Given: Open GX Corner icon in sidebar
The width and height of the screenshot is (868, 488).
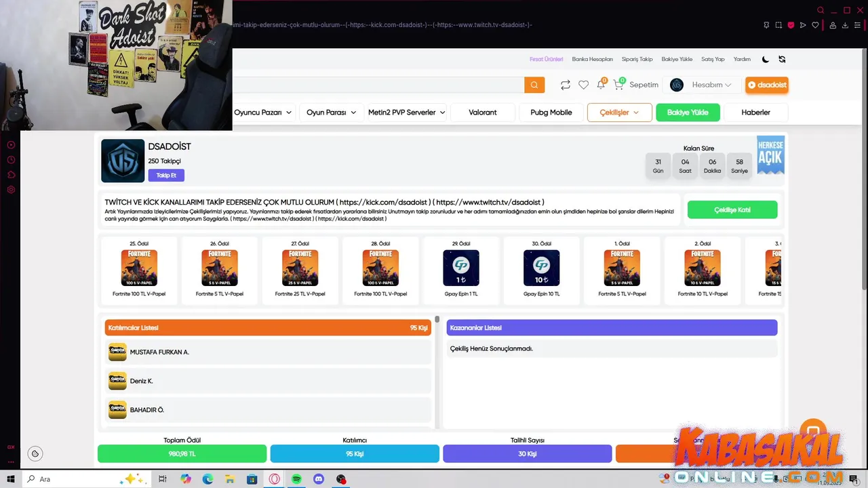Looking at the screenshot, I should coord(11,447).
